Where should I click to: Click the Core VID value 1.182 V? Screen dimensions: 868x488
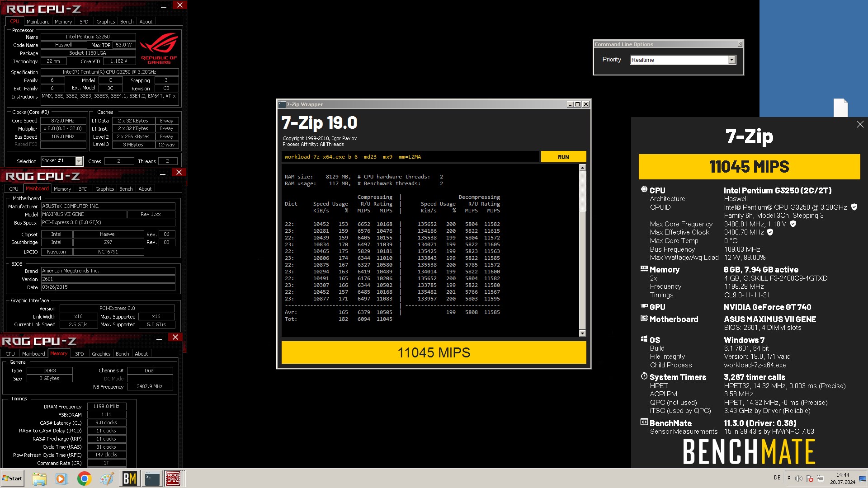click(119, 61)
